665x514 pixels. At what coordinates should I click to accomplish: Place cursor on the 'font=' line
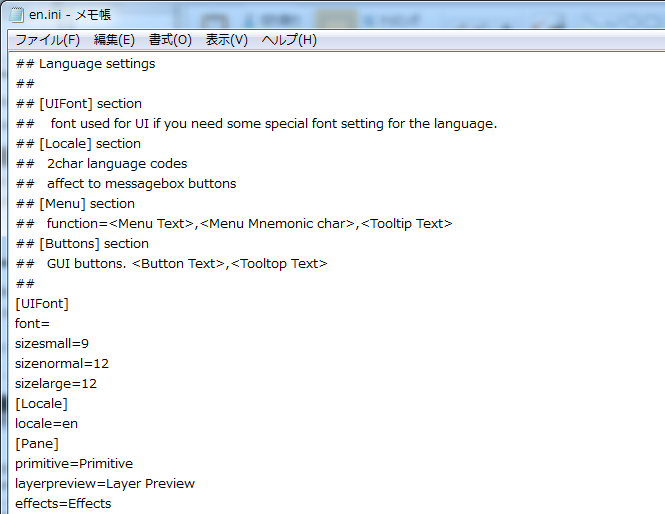[x=32, y=324]
